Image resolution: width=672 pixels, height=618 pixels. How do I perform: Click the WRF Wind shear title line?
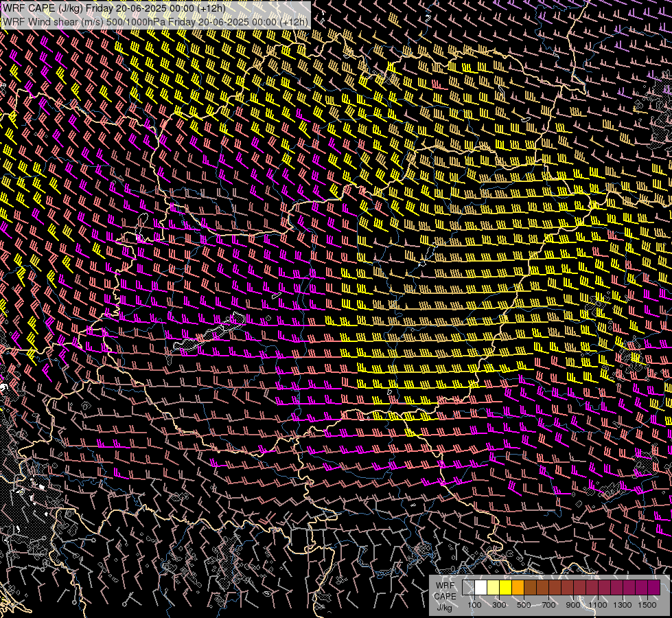(x=156, y=22)
